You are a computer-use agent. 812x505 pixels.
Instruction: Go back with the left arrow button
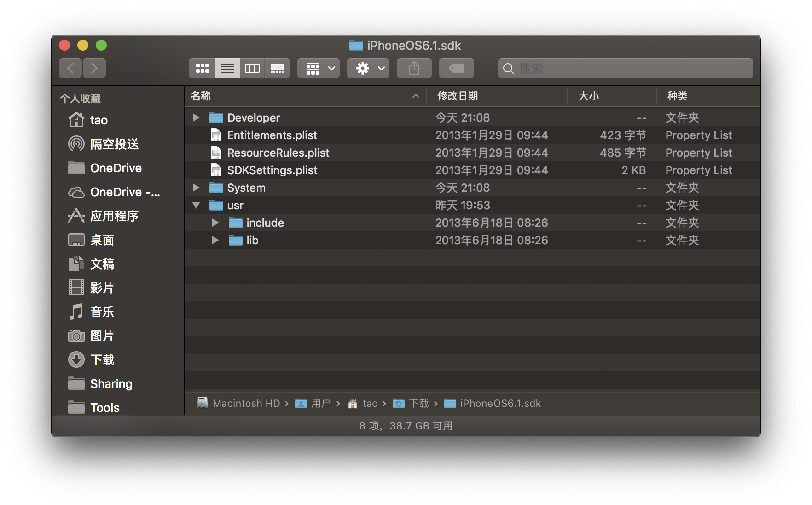coord(70,68)
